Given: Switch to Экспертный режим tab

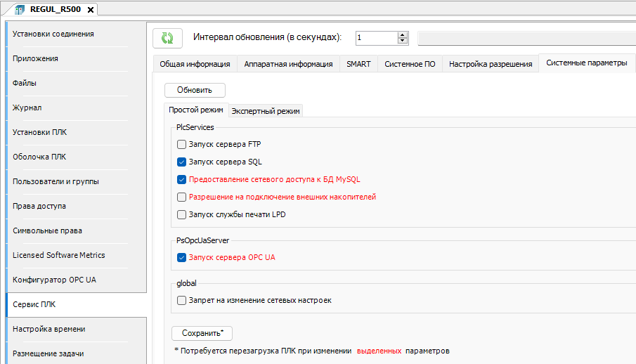Looking at the screenshot, I should click(x=266, y=110).
